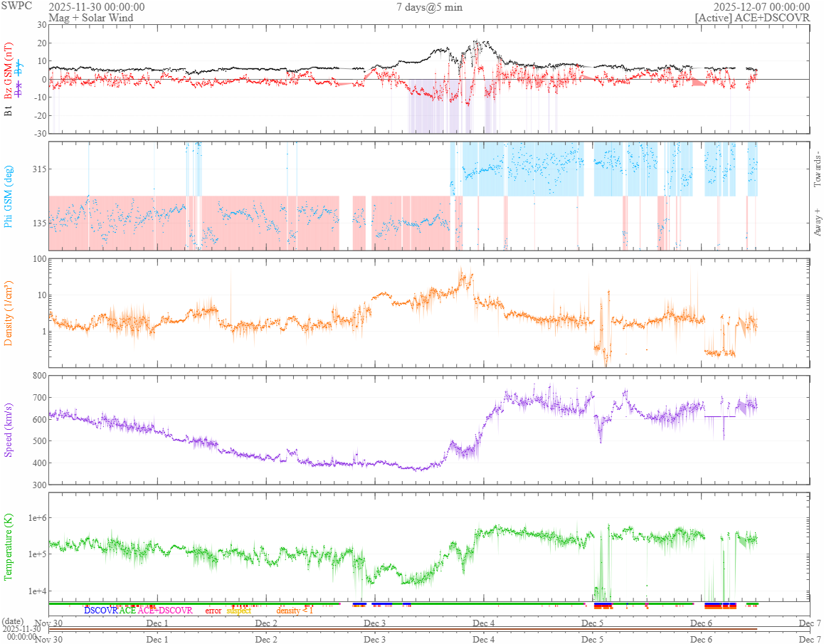This screenshot has width=824, height=644.
Task: Click the 400 tick on Speed axis
Action: tap(39, 463)
